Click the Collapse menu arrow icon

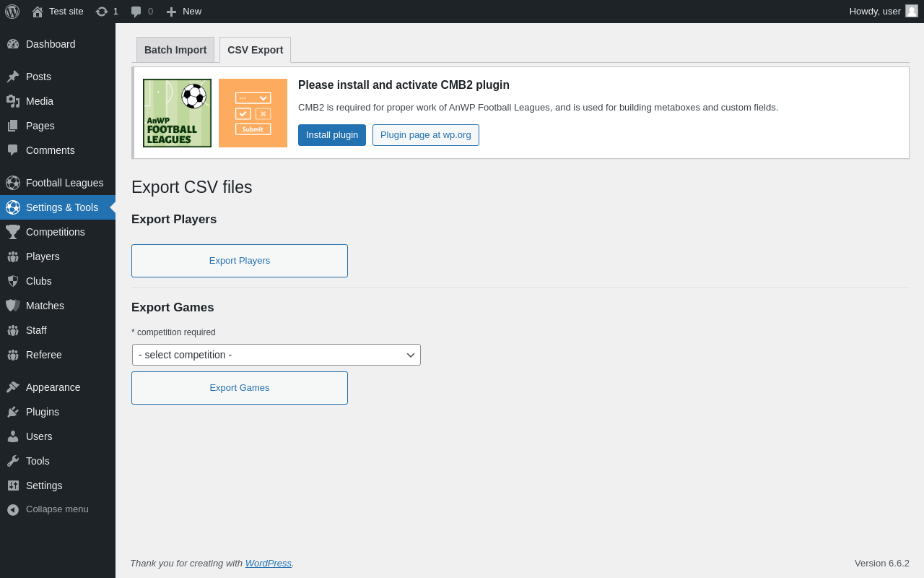click(13, 509)
